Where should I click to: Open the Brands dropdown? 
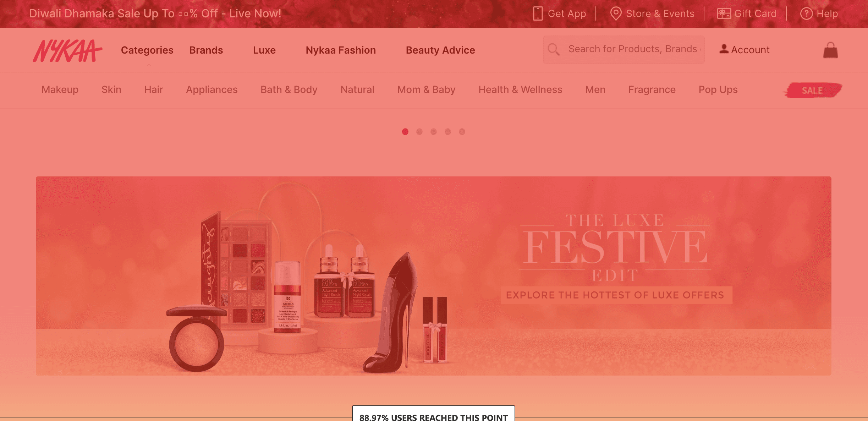click(206, 50)
